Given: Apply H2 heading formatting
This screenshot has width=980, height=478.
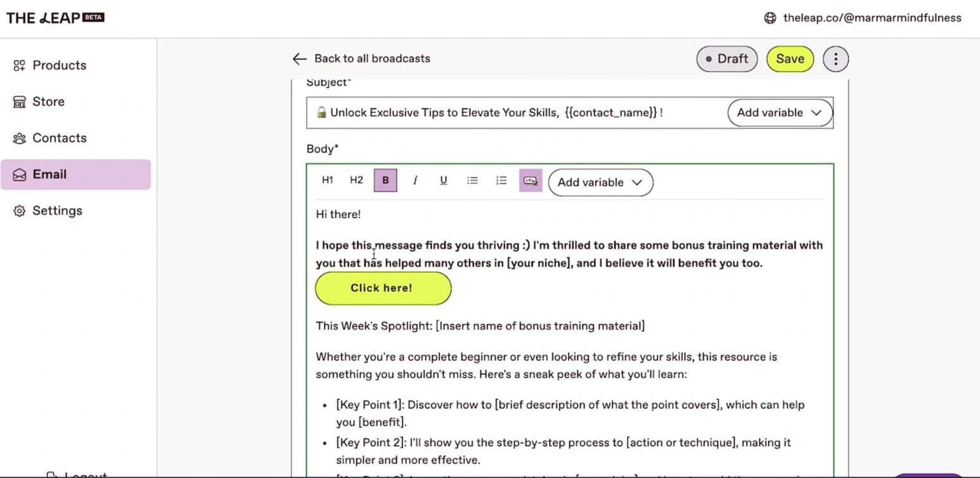Looking at the screenshot, I should (x=356, y=180).
